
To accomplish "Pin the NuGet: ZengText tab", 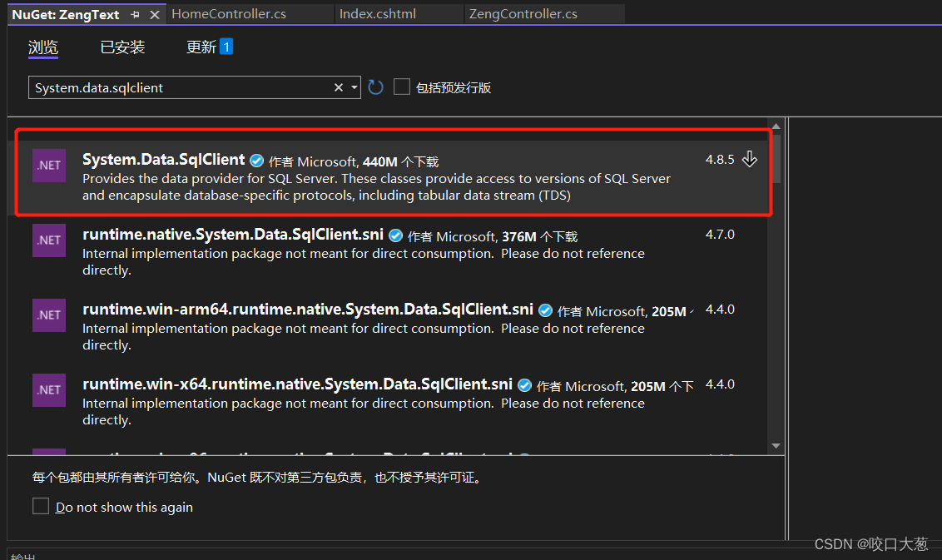I will (135, 14).
